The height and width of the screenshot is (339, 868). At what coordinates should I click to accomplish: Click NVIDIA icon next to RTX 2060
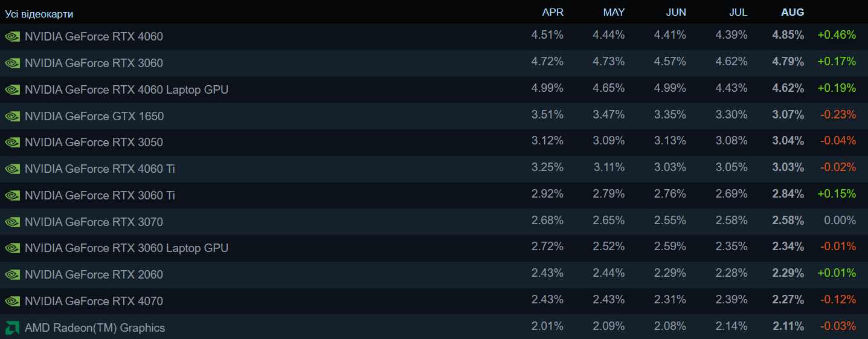[x=12, y=274]
